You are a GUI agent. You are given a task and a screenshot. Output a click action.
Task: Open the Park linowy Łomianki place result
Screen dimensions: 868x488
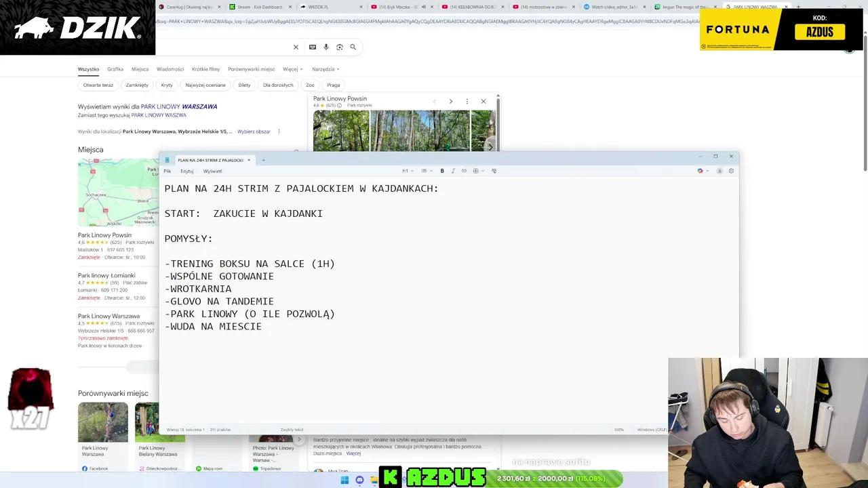(x=106, y=276)
